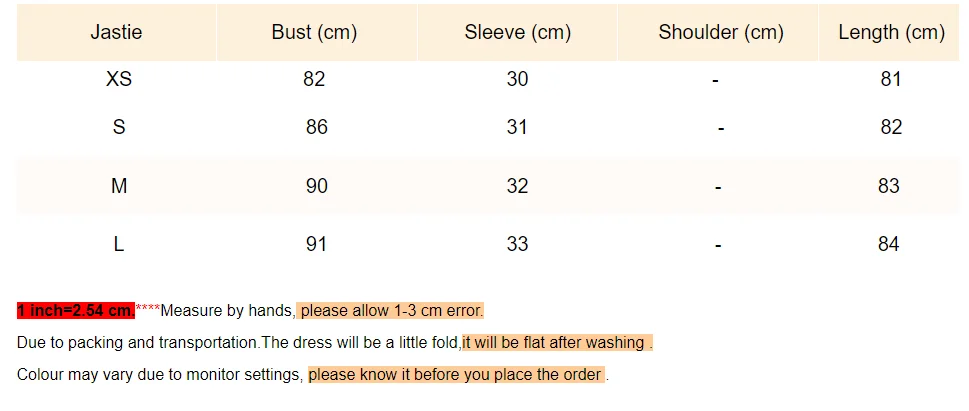Select the sleeve value 30 in XS row
Viewport: 969px width, 411px height.
(x=517, y=79)
